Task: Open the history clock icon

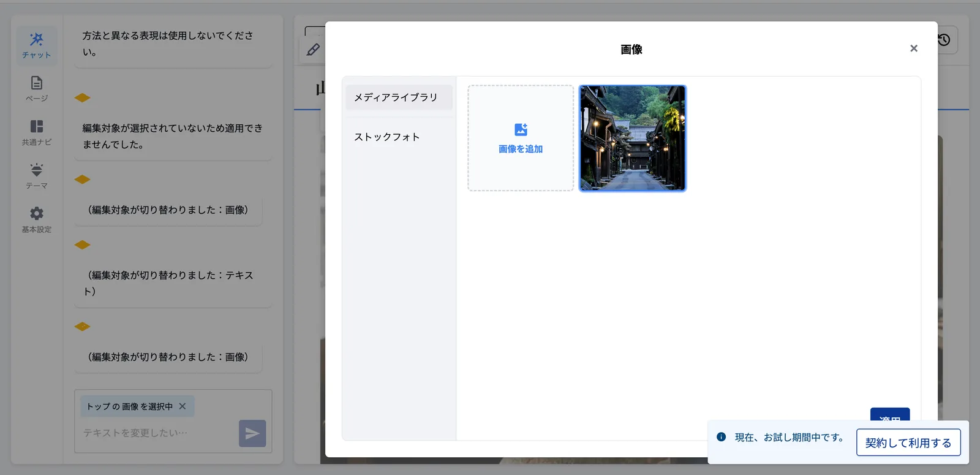Action: (x=944, y=40)
